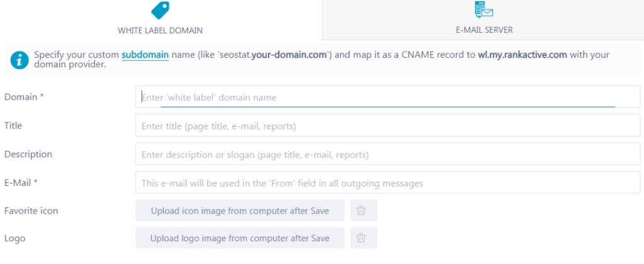Open the subdomain hyperlink
This screenshot has width=644, height=264.
point(145,55)
